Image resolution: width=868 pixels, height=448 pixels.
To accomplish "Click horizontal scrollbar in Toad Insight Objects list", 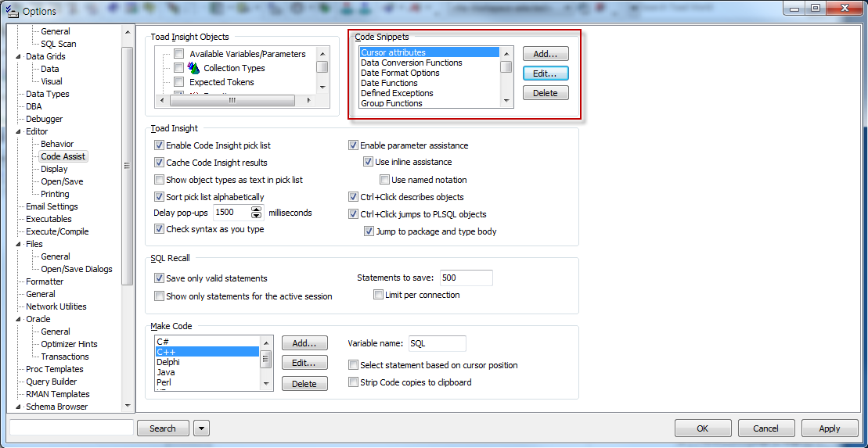I will [x=232, y=101].
